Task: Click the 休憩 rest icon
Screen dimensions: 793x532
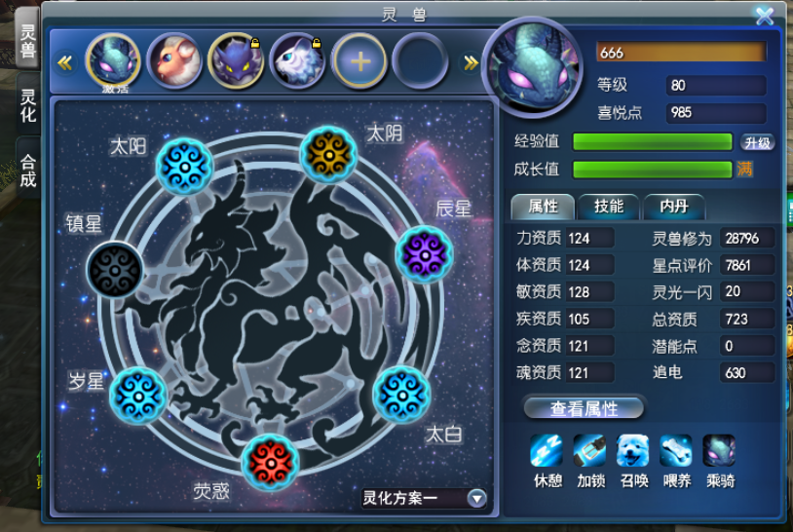Action: pos(547,450)
